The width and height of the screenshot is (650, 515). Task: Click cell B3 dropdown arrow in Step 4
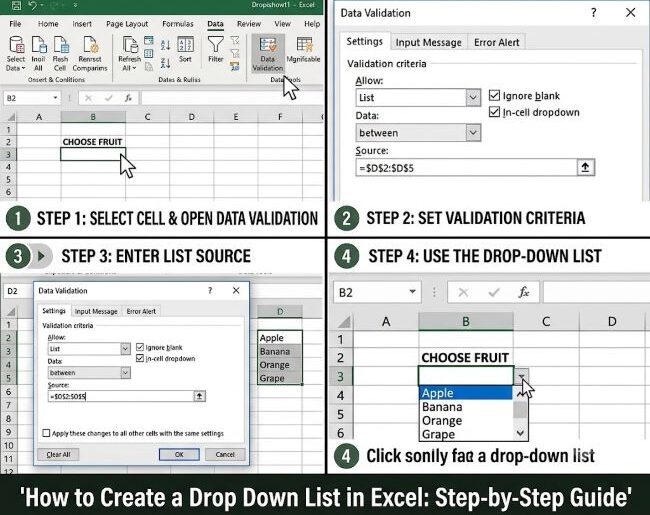pyautogui.click(x=521, y=376)
